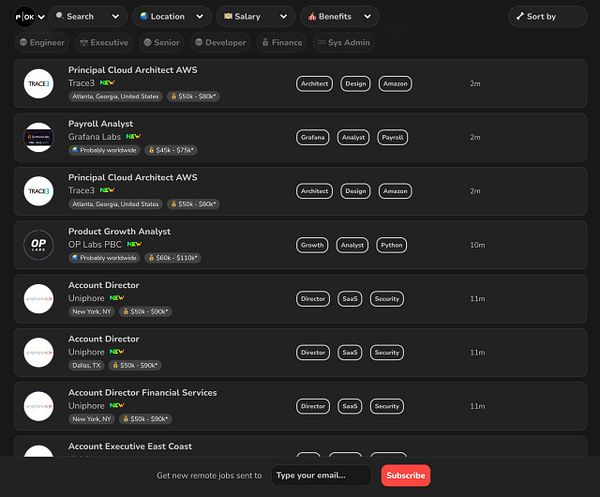Click the Analyst tag on Product Growth Analyst

[x=352, y=245]
